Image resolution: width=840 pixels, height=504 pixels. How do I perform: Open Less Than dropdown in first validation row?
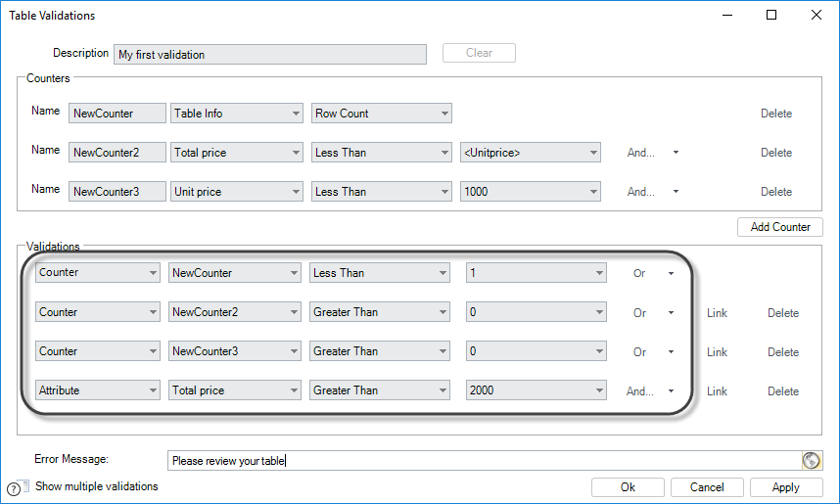tap(380, 272)
